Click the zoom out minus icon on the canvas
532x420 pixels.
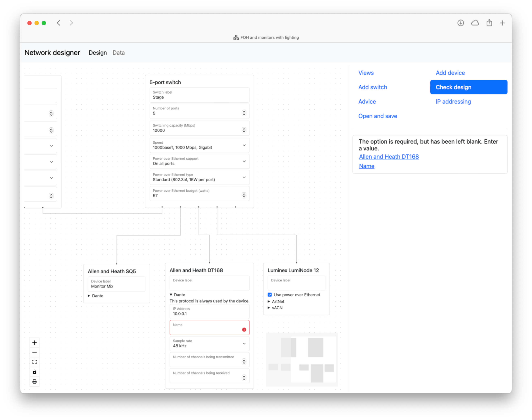click(34, 352)
